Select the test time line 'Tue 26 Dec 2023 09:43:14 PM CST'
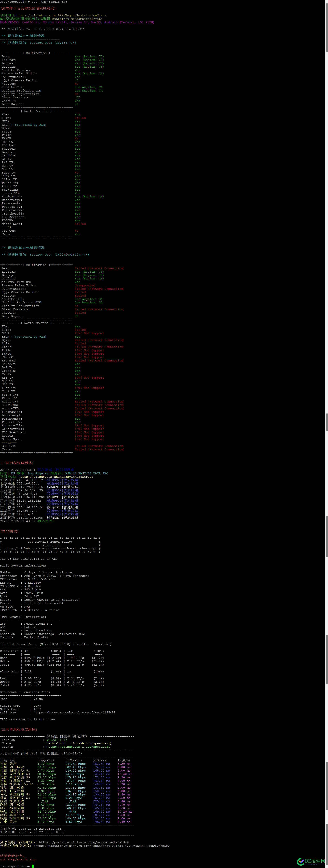328x868 pixels. click(55, 29)
